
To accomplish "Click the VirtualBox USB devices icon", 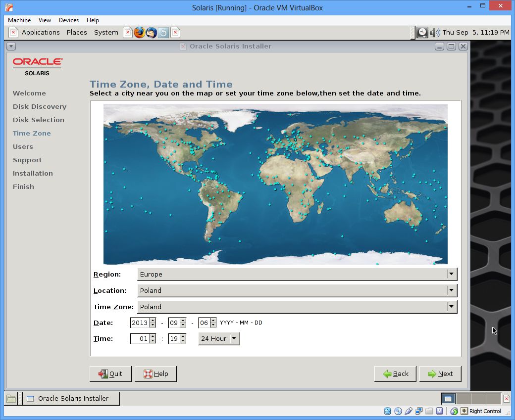I will (x=408, y=411).
